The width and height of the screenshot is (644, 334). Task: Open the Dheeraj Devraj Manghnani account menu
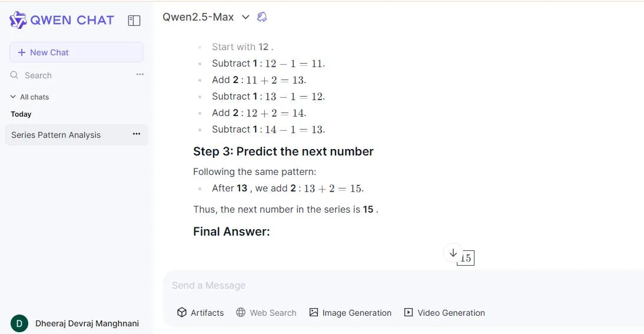(x=87, y=323)
